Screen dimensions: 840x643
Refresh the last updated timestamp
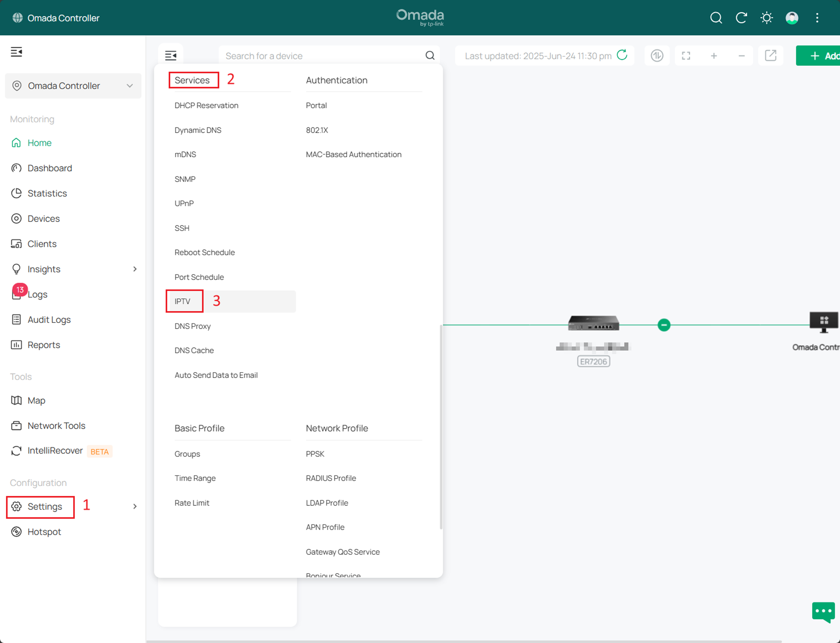point(622,55)
